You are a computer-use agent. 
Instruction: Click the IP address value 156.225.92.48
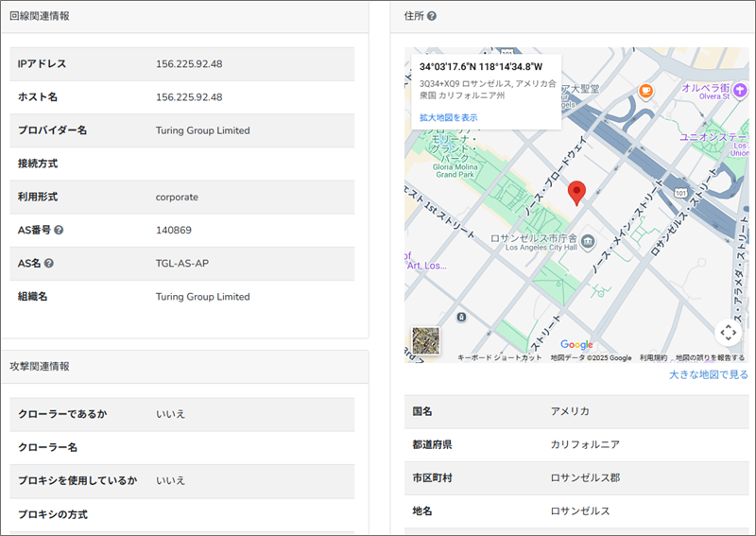[x=189, y=64]
